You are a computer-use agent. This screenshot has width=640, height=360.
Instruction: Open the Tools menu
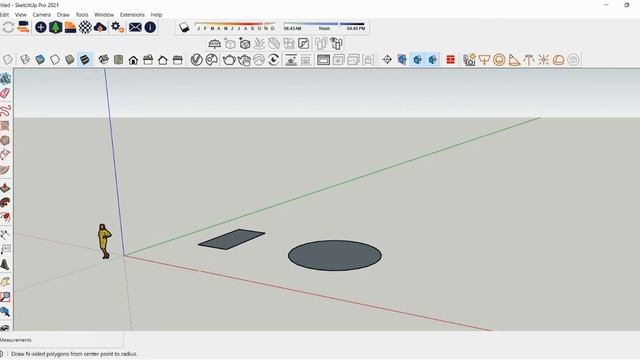[x=82, y=15]
